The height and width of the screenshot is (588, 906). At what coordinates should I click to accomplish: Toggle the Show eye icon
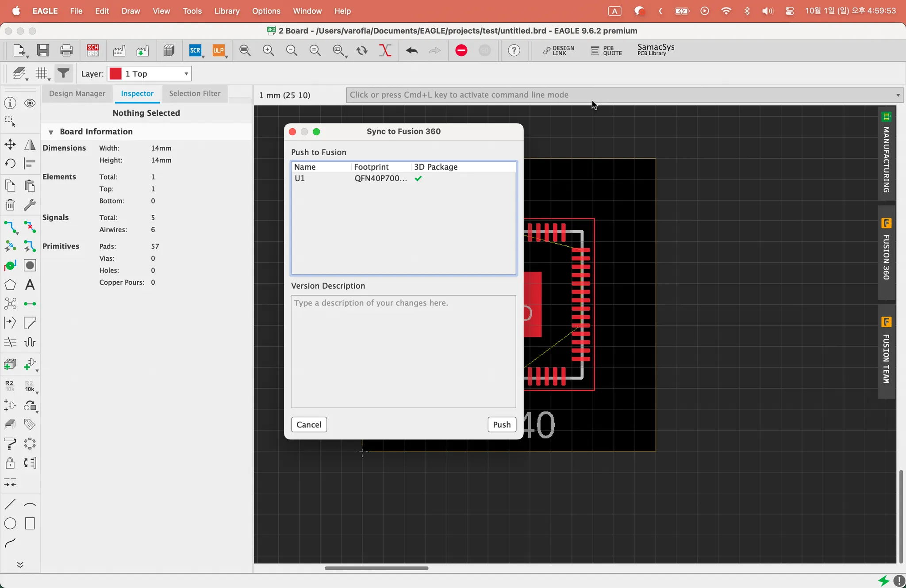(x=30, y=103)
